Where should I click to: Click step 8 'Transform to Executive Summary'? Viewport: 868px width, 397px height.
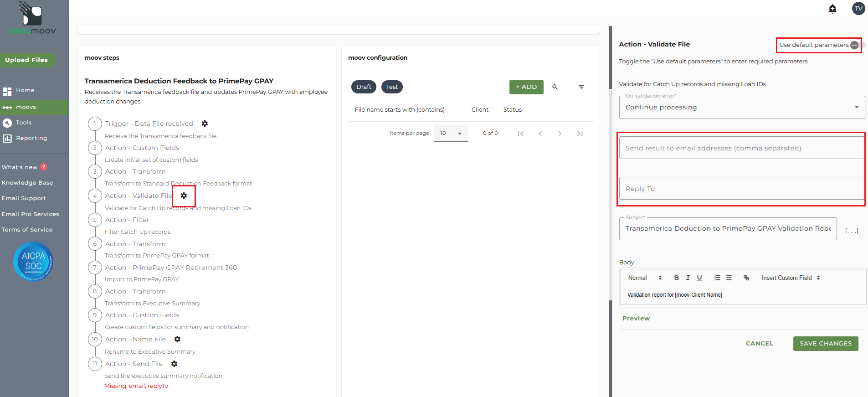[153, 304]
